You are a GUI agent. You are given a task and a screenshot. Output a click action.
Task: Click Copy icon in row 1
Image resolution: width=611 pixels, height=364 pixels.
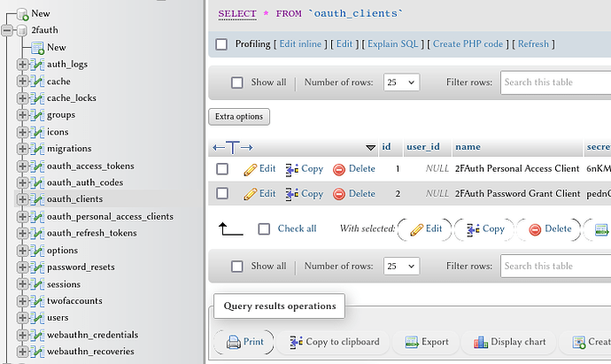292,169
